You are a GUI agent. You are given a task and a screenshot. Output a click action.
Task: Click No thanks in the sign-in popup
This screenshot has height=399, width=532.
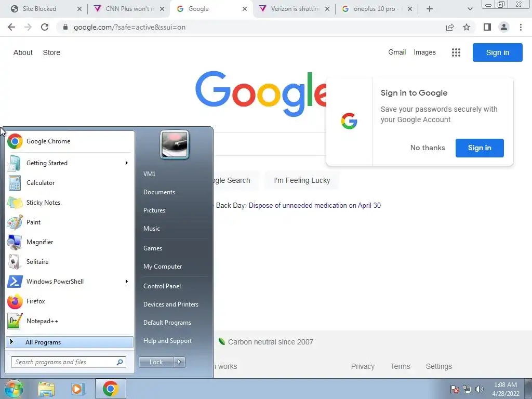(x=428, y=148)
